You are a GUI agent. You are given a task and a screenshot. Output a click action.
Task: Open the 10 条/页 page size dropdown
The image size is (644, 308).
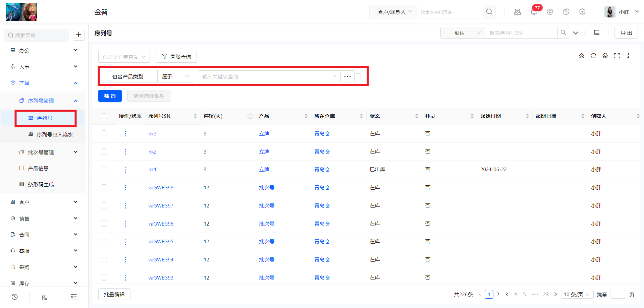(x=577, y=294)
